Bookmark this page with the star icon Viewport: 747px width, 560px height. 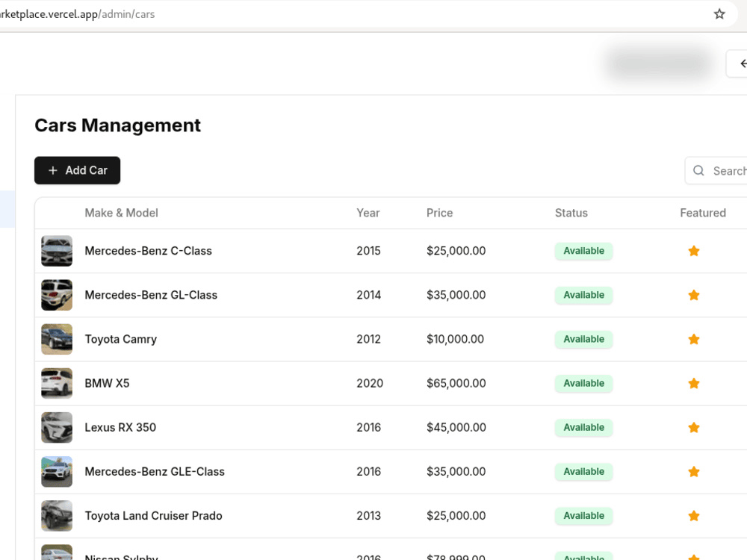[x=719, y=13]
